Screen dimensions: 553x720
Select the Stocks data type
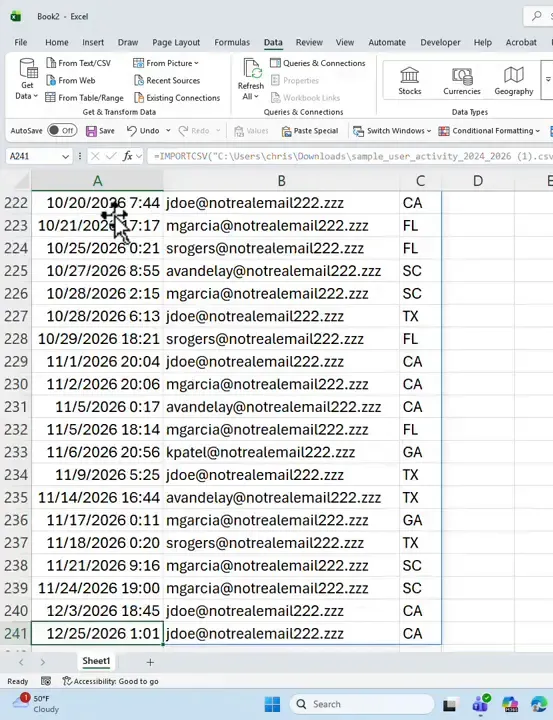(x=410, y=81)
